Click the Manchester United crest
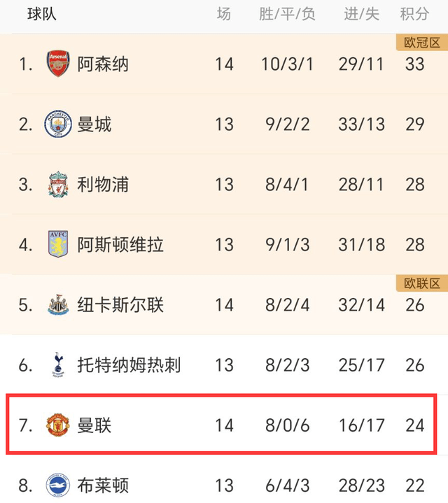The height and width of the screenshot is (503, 448). click(58, 425)
